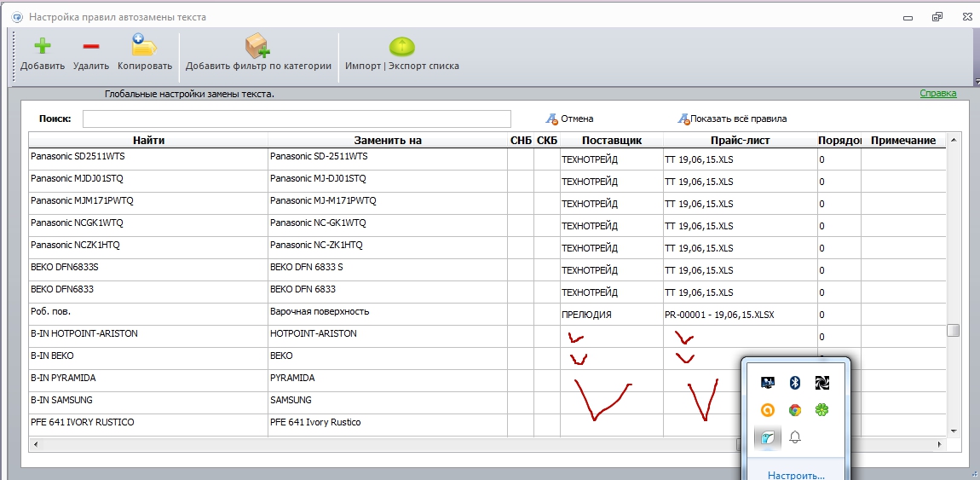Click the ПРЕЛЮДИЯ supplier cell

coord(612,314)
